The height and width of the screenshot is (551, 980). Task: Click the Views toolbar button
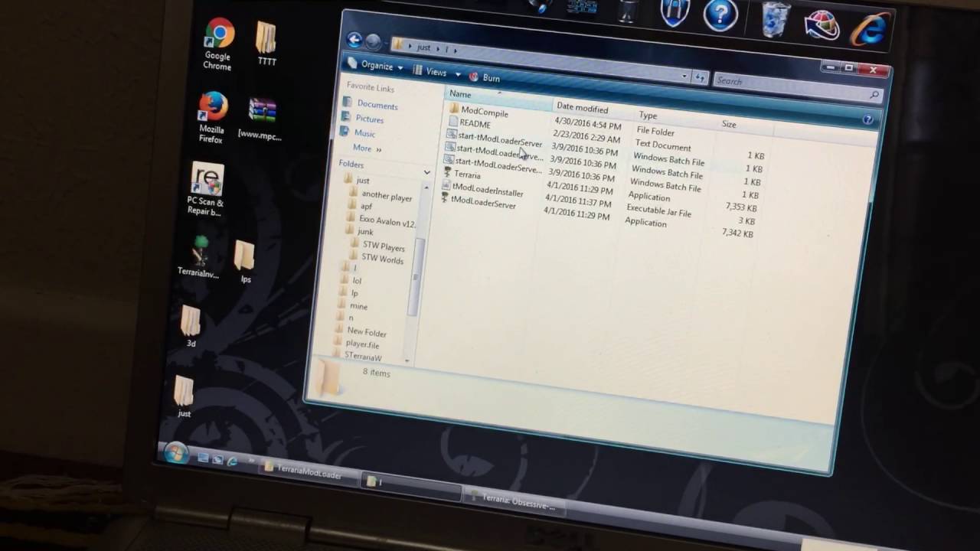[x=431, y=71]
